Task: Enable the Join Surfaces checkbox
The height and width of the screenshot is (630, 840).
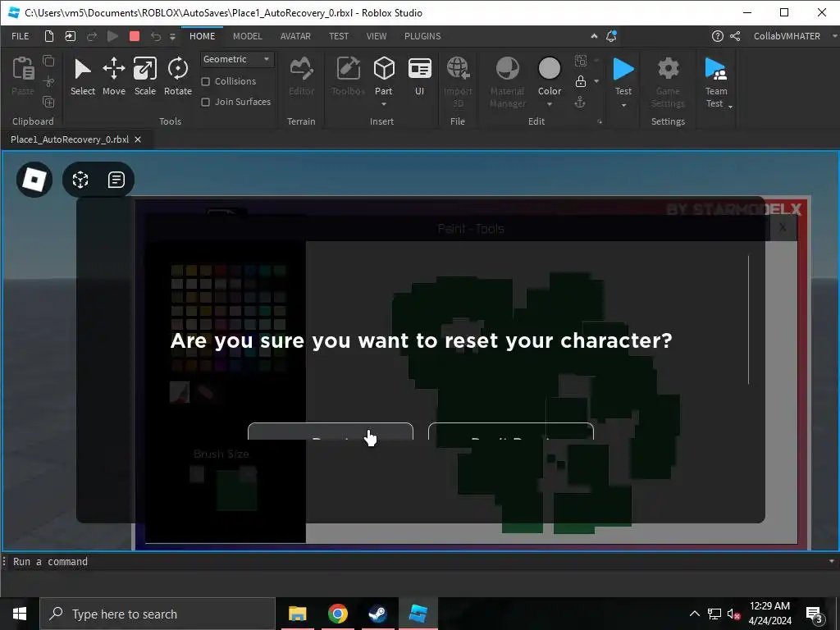Action: click(x=205, y=102)
